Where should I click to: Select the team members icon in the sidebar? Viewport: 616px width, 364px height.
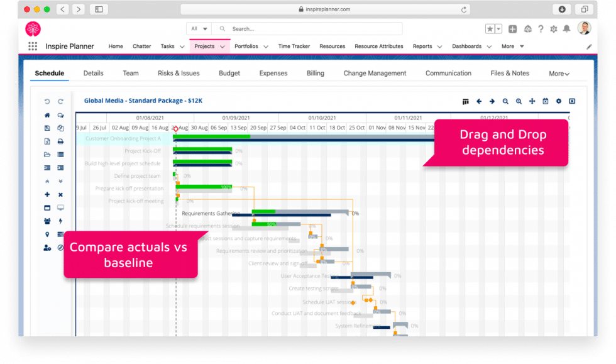pos(47,221)
